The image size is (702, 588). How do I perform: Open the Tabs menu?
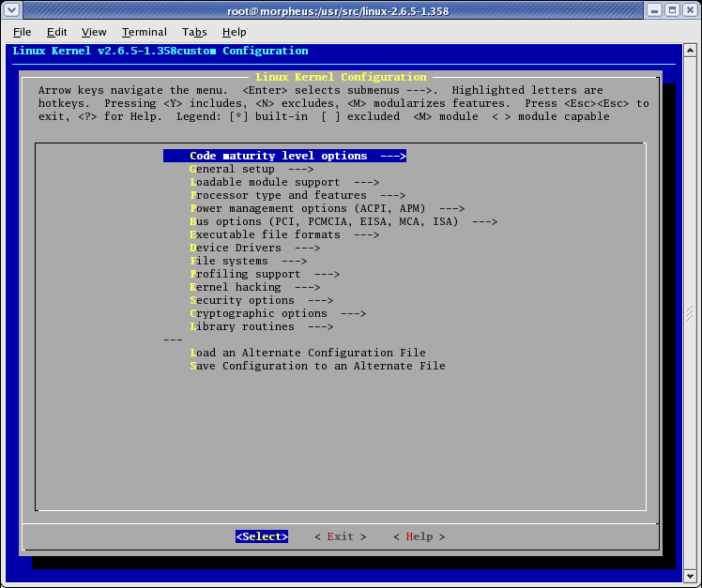click(x=194, y=32)
